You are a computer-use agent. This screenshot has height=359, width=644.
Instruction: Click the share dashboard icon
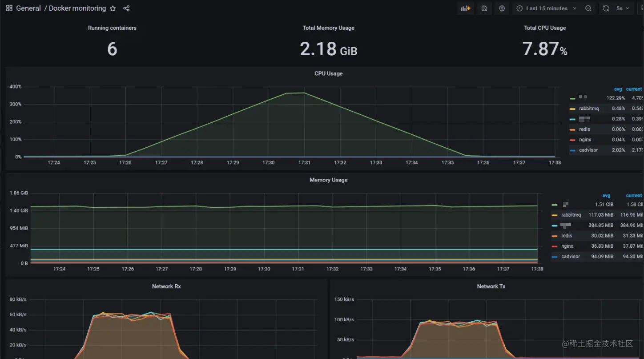(x=126, y=8)
